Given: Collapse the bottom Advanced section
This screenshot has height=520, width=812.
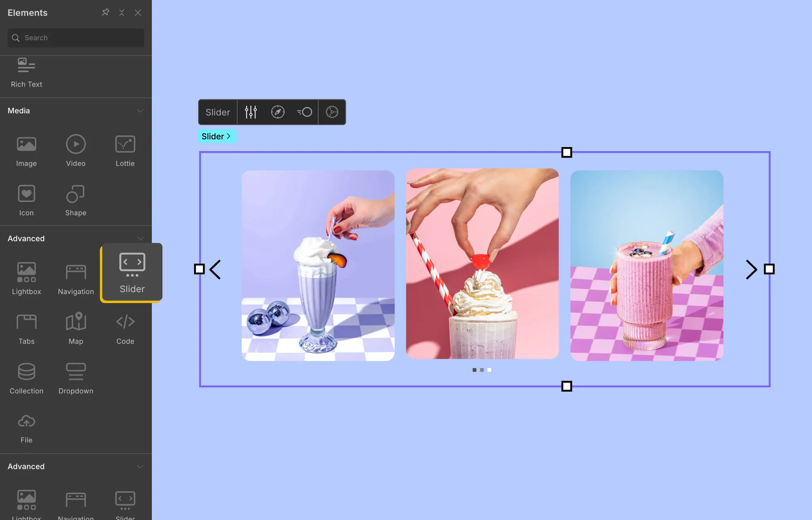Looking at the screenshot, I should click(x=140, y=467).
